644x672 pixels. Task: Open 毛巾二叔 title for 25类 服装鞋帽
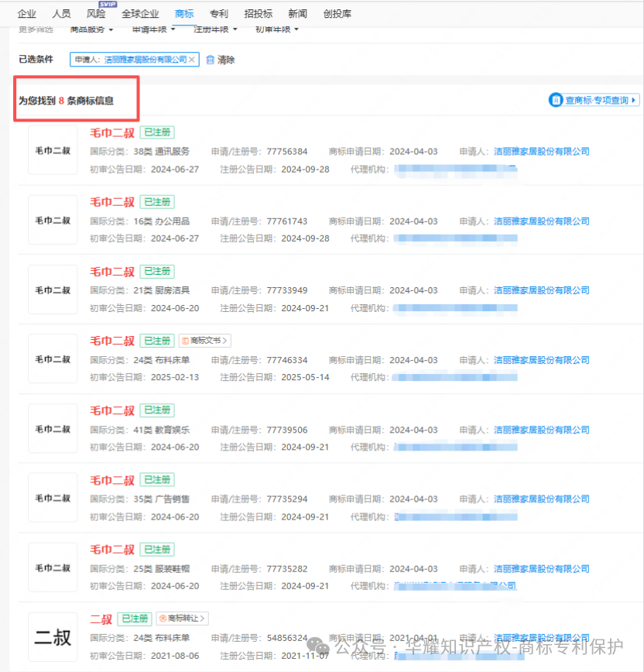click(112, 550)
